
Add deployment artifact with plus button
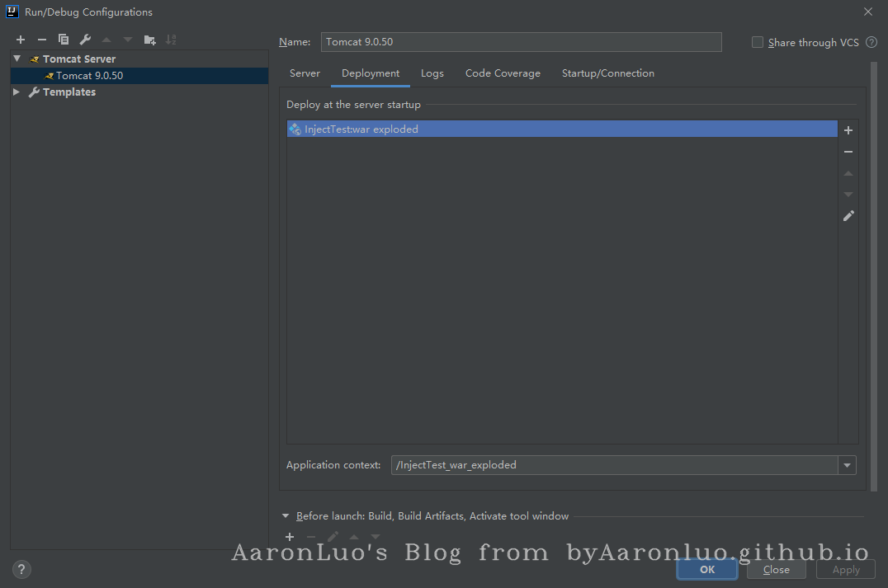tap(848, 130)
